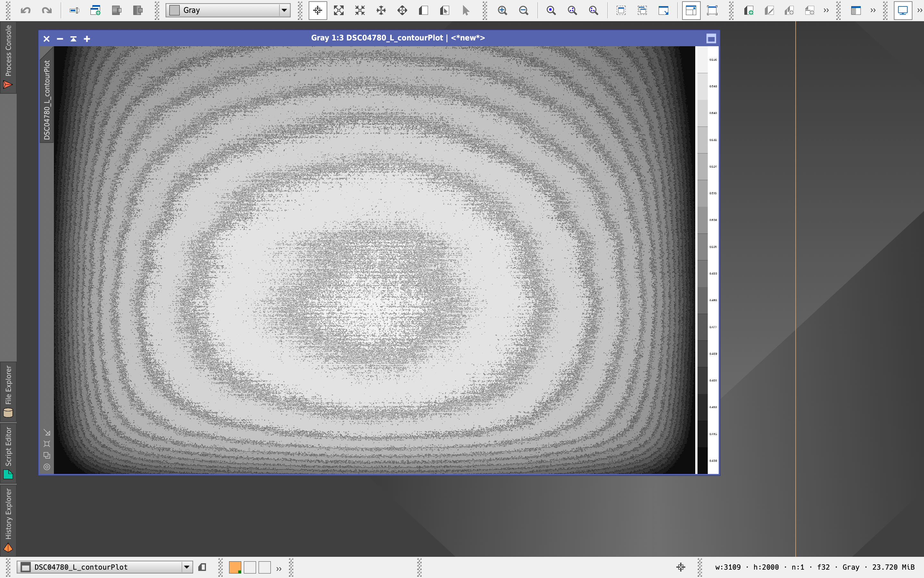Toggle the blue monitor screen button
Image resolution: width=924 pixels, height=578 pixels.
903,10
